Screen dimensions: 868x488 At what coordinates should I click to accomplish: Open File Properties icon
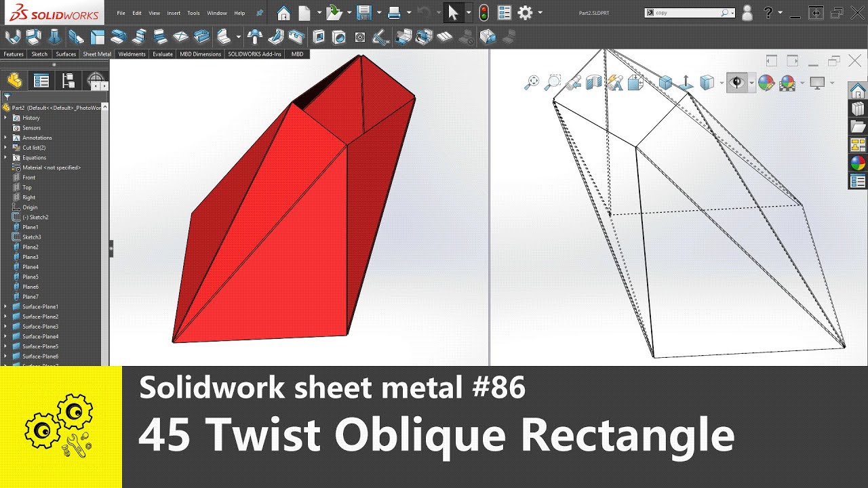coord(504,13)
